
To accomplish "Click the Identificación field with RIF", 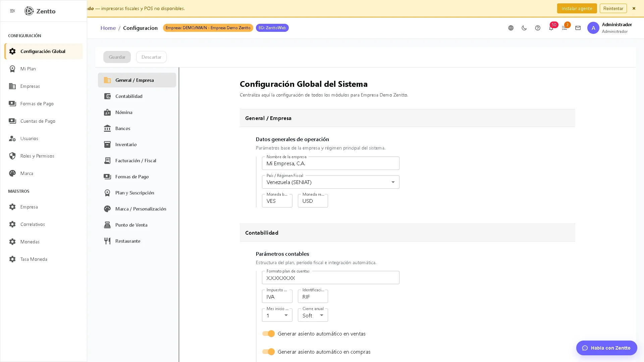I will [313, 296].
